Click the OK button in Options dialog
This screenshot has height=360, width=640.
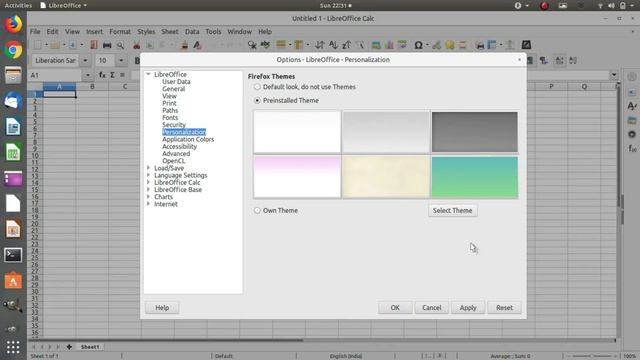pos(395,308)
